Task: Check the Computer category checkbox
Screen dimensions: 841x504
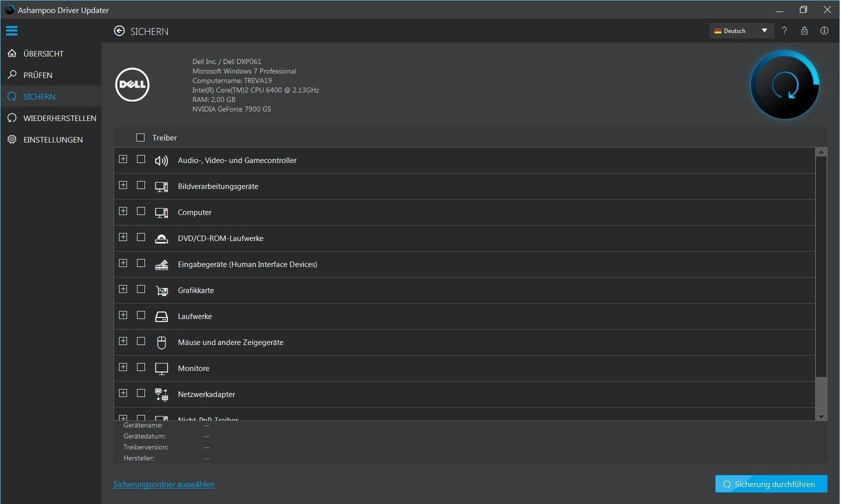Action: pos(141,211)
